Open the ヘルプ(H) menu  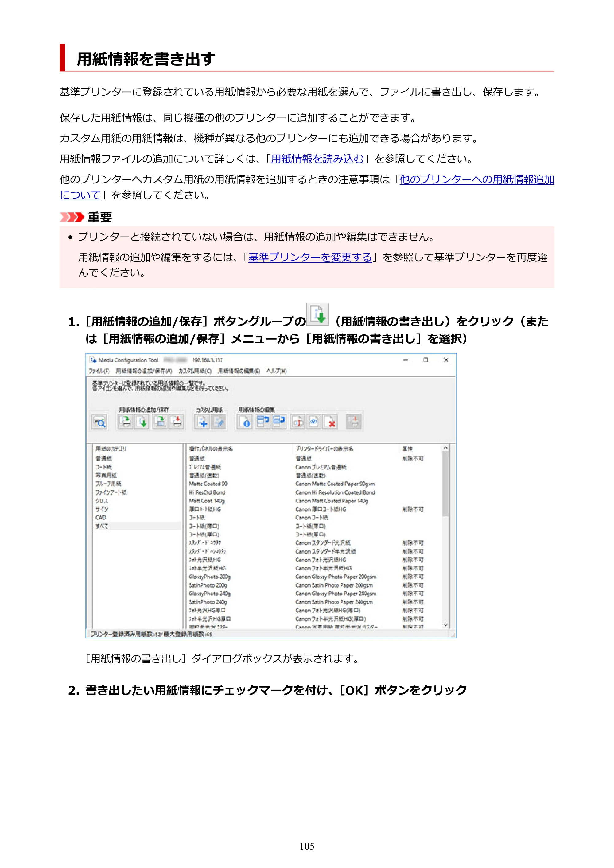[277, 371]
